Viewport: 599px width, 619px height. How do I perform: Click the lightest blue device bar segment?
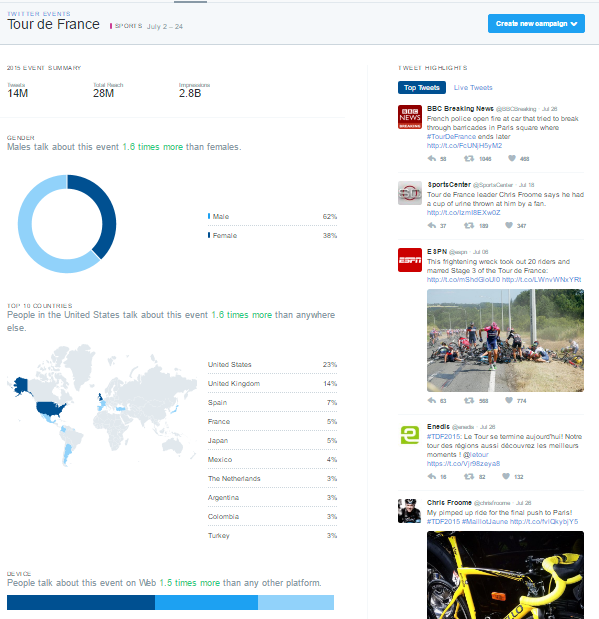[x=296, y=602]
